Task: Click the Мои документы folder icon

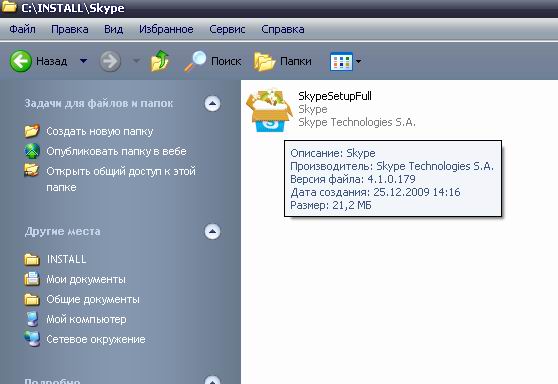Action: pos(32,279)
